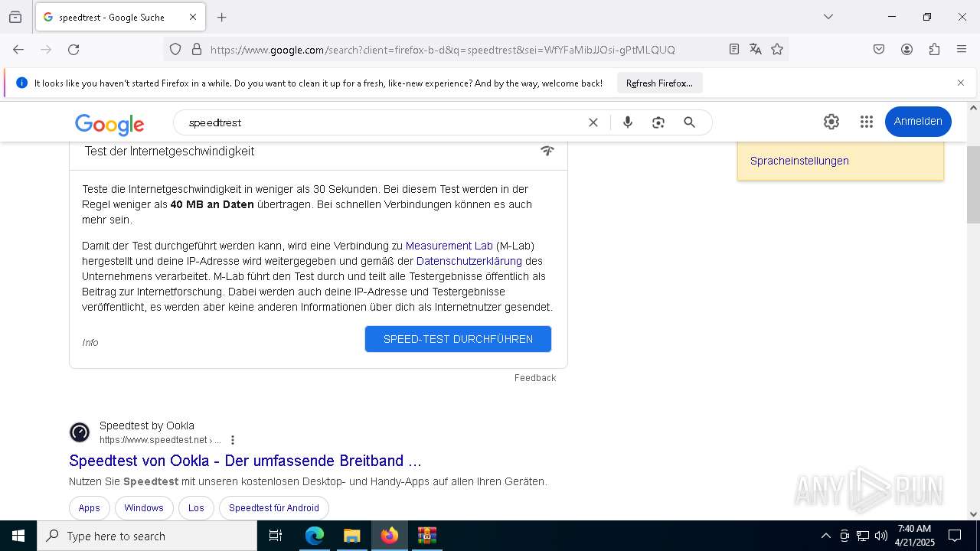Viewport: 980px width, 551px height.
Task: Click the page vertical scrollbar thumb
Action: pos(974,183)
